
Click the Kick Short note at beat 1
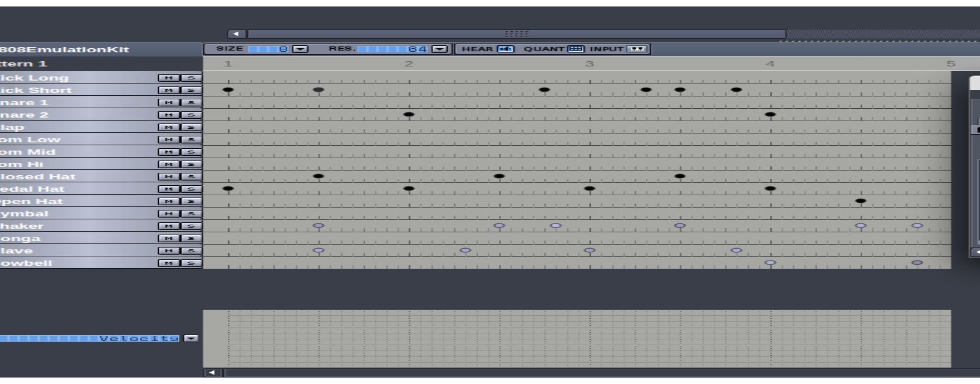228,90
